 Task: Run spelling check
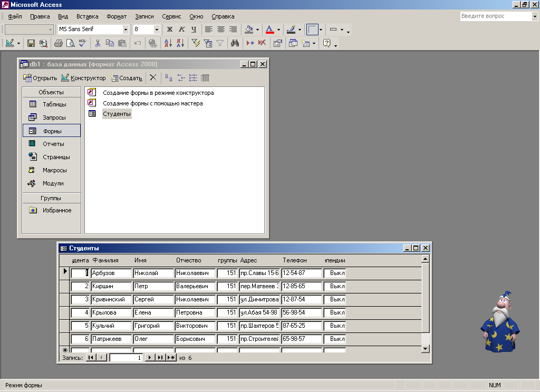[82, 43]
